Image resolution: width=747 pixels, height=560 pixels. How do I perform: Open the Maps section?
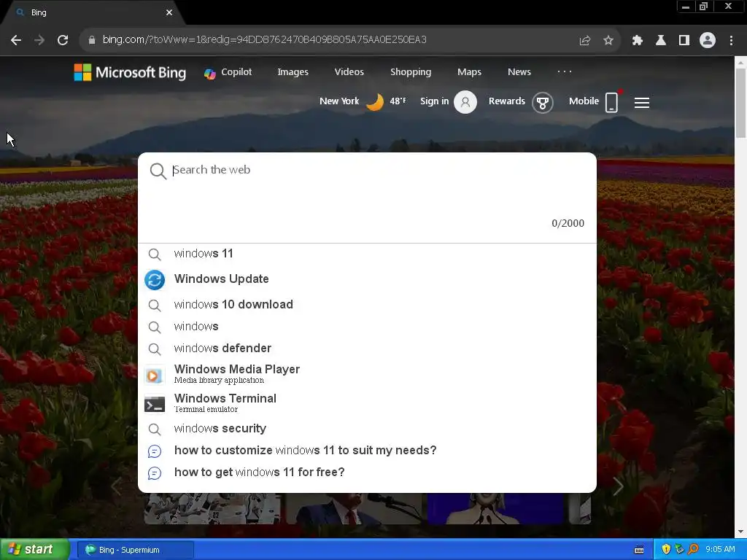[469, 72]
